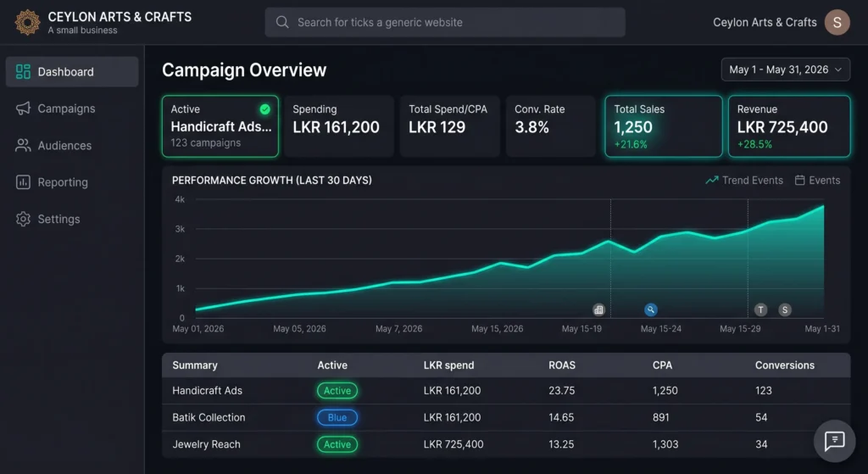Click the Ceylon Arts & Crafts mandala logo

[27, 23]
